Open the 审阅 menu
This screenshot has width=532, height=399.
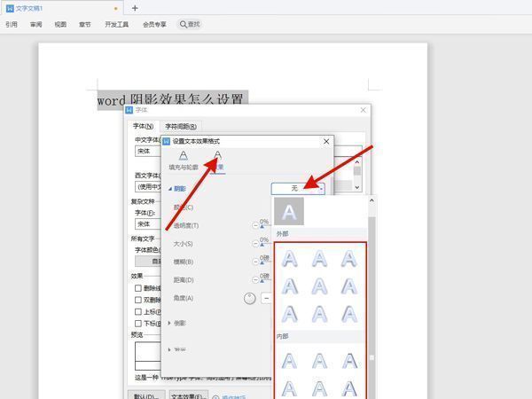[36, 25]
